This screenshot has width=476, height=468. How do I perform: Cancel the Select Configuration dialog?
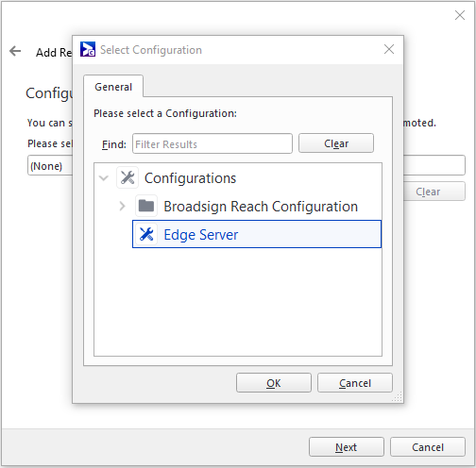pyautogui.click(x=355, y=383)
